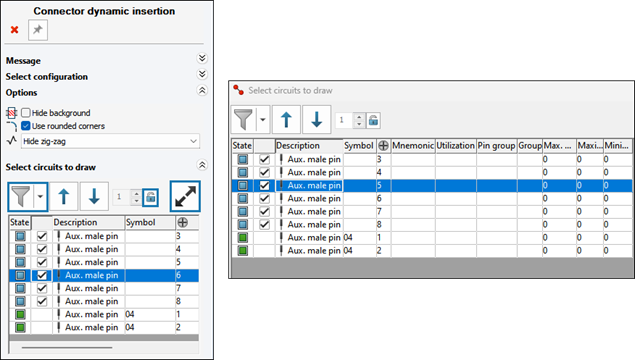The image size is (635, 360).
Task: Click lock icon in Select circuits window
Action: (x=373, y=120)
